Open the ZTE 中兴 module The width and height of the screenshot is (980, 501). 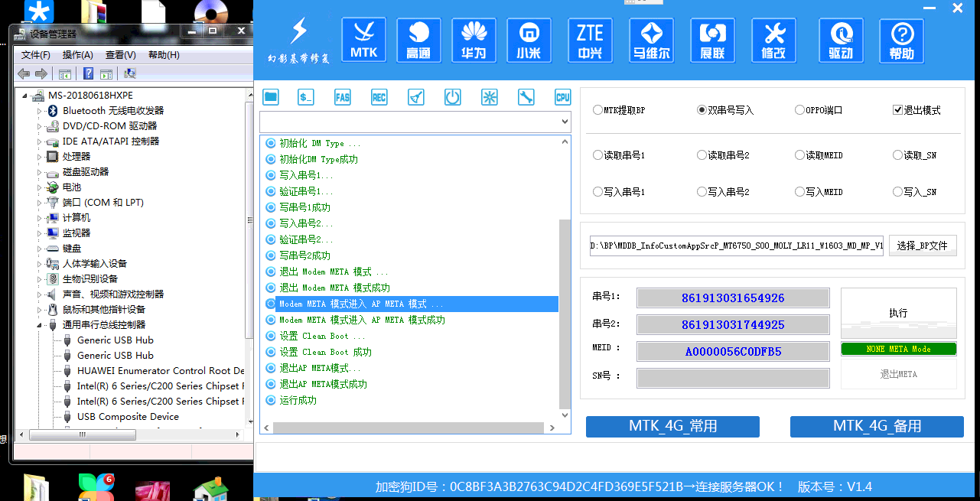pyautogui.click(x=590, y=40)
